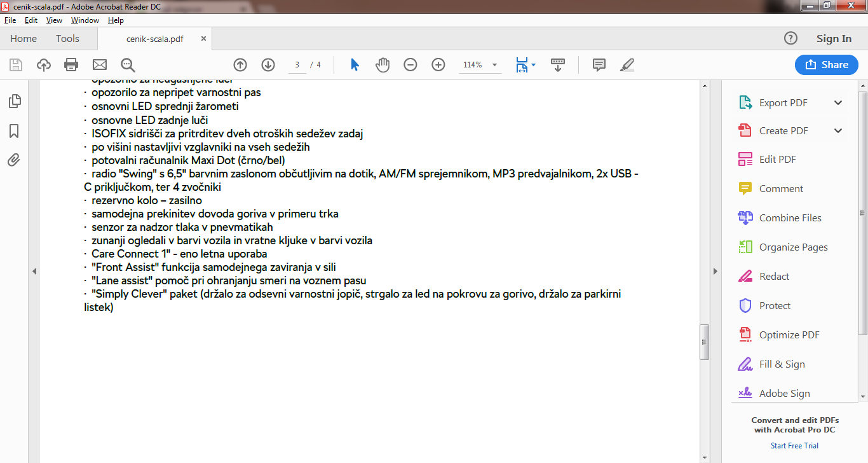Click the line "osnovne LED zadnje luči"
868x463 pixels.
click(150, 120)
